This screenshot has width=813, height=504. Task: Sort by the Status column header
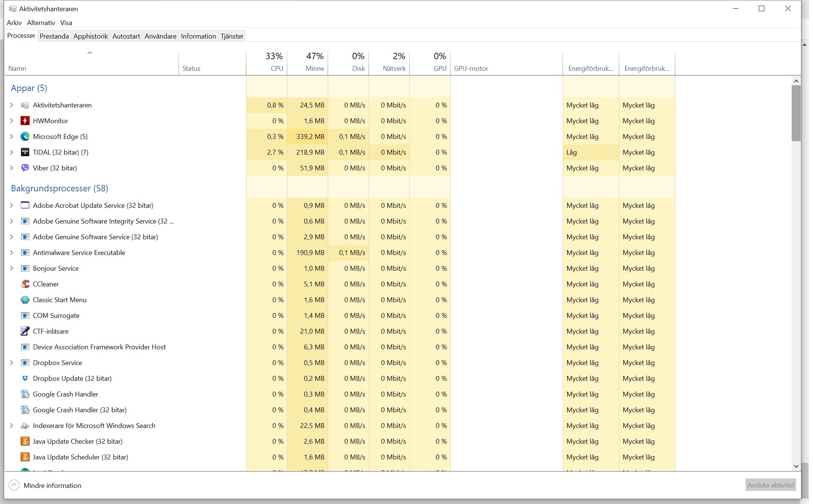(x=212, y=63)
